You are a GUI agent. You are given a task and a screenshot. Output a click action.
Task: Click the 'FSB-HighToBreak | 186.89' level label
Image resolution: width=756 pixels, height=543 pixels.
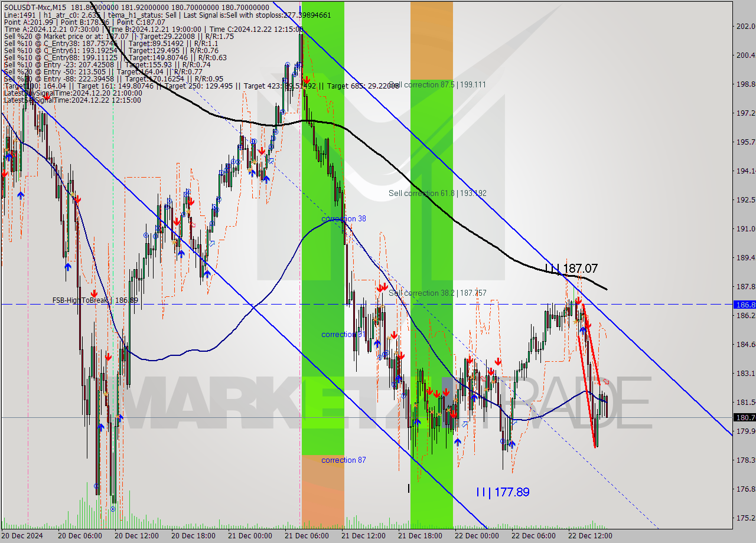(x=95, y=300)
